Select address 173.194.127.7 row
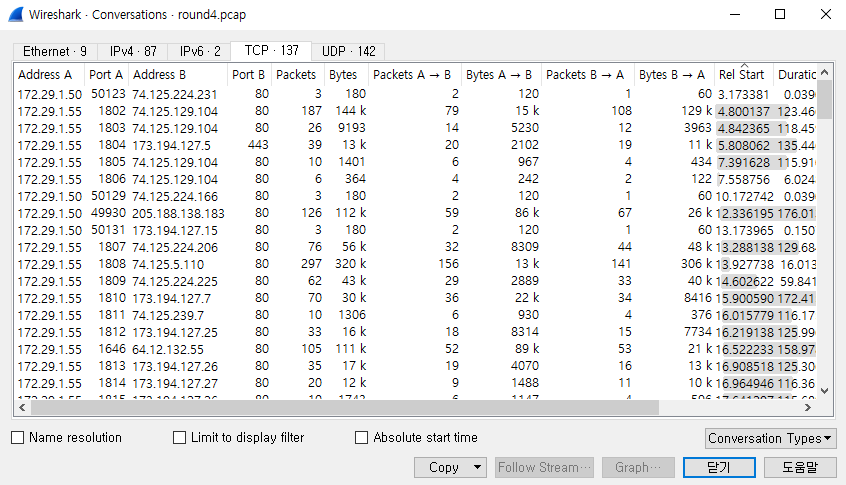 tap(415, 298)
